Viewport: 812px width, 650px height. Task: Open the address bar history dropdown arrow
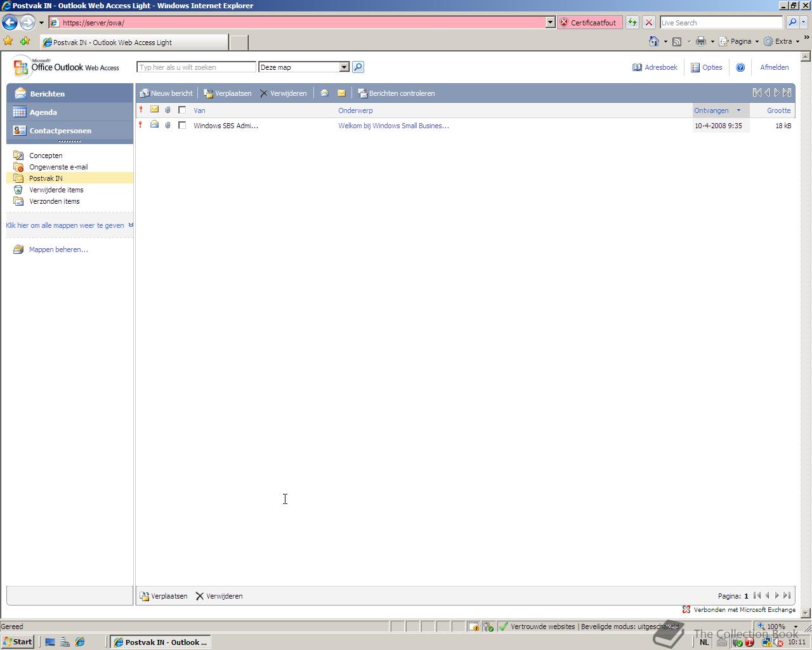pos(550,22)
